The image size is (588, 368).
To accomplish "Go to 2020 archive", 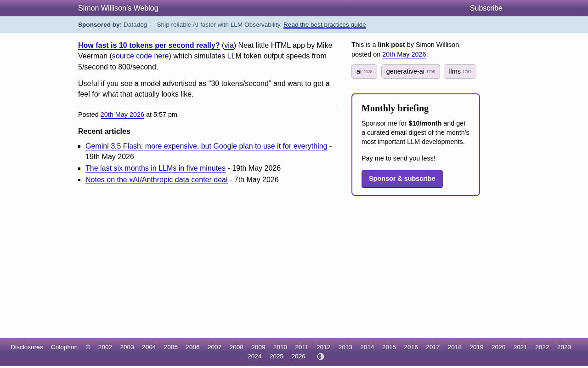I will point(498,347).
